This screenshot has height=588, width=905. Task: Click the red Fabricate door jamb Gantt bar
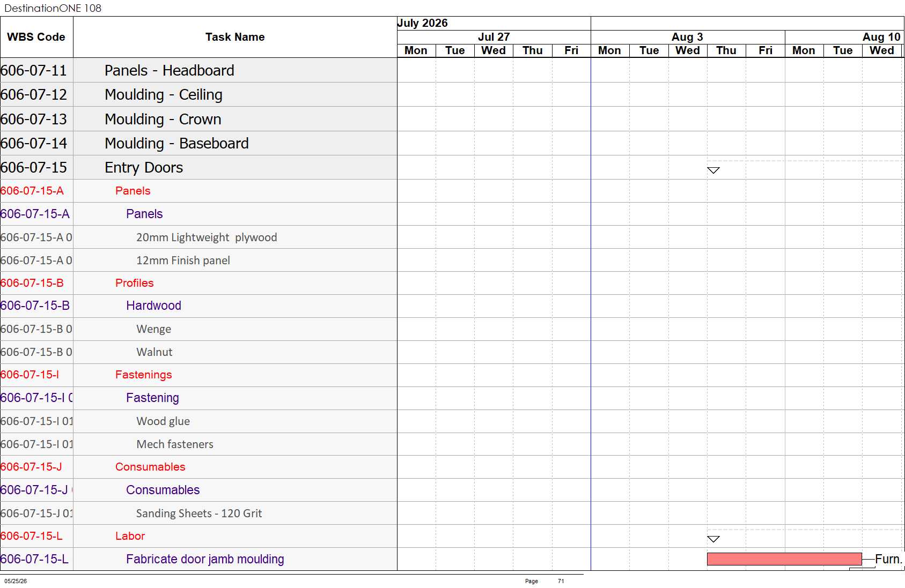pos(784,559)
